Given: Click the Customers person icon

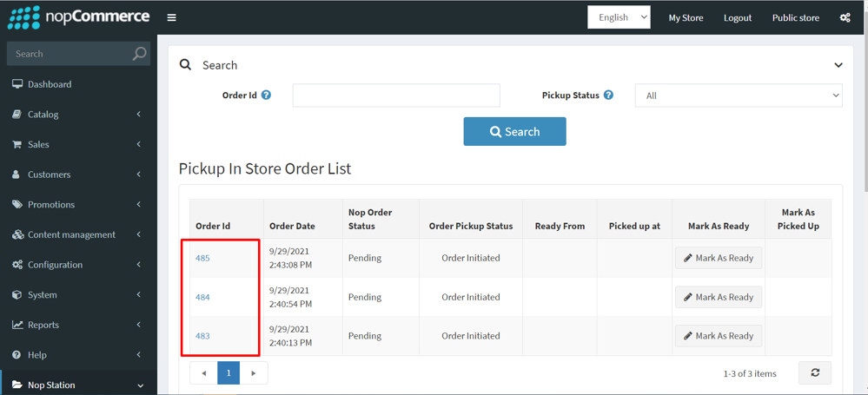Looking at the screenshot, I should click(x=17, y=174).
